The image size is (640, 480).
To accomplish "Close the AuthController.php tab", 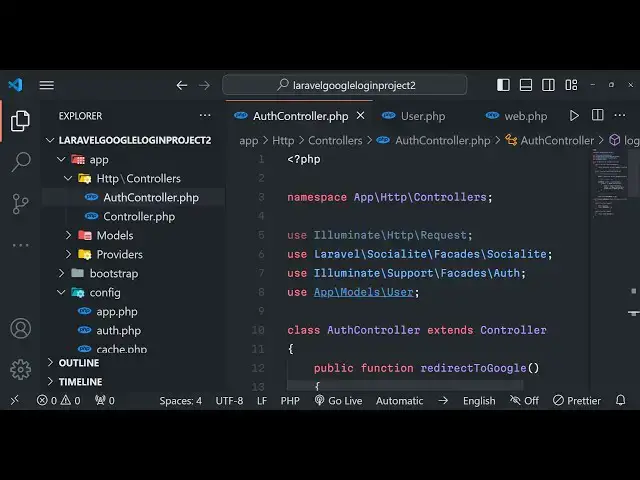I will coord(360,116).
